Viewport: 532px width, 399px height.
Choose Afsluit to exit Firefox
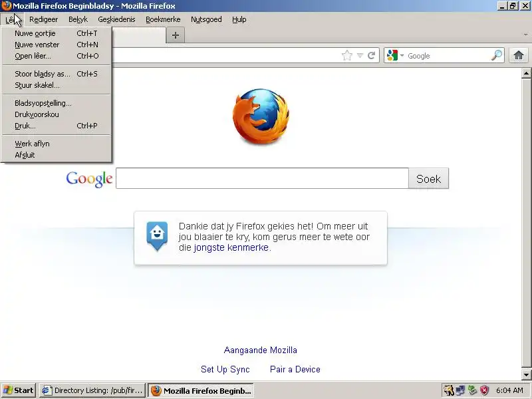57,155
